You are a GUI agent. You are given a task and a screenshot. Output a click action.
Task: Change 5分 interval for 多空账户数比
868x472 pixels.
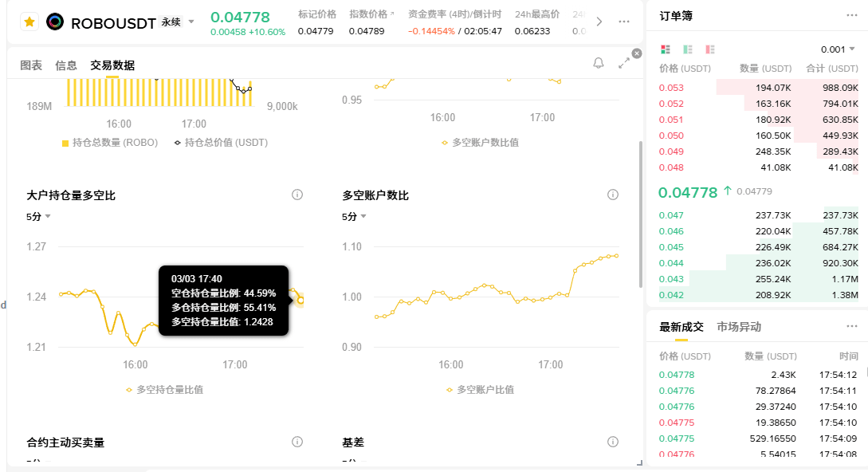pyautogui.click(x=354, y=217)
